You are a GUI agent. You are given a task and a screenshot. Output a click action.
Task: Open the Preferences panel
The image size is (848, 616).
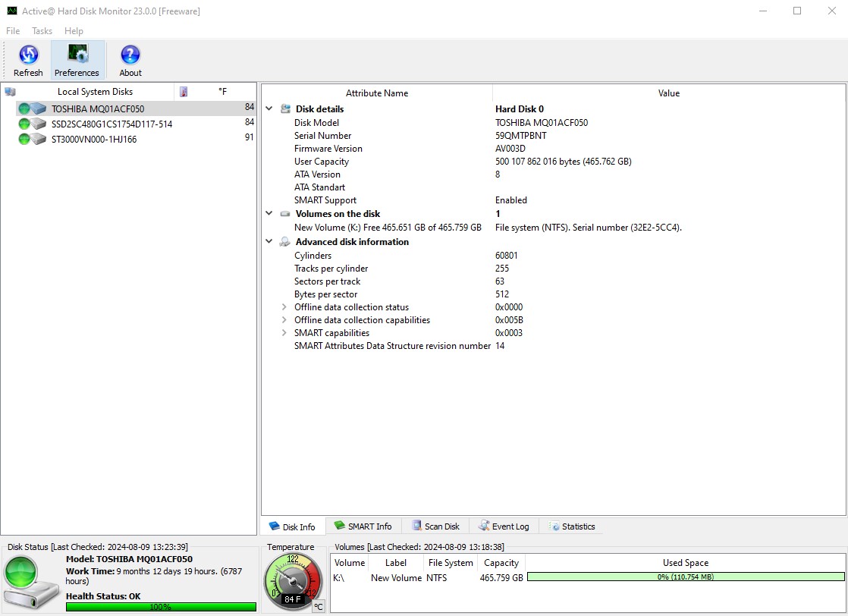click(x=77, y=60)
